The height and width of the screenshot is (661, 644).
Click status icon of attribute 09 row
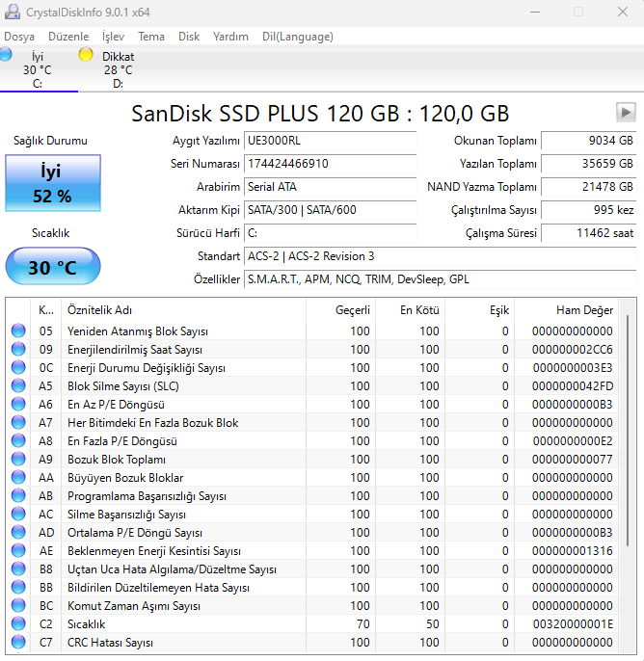tap(18, 349)
